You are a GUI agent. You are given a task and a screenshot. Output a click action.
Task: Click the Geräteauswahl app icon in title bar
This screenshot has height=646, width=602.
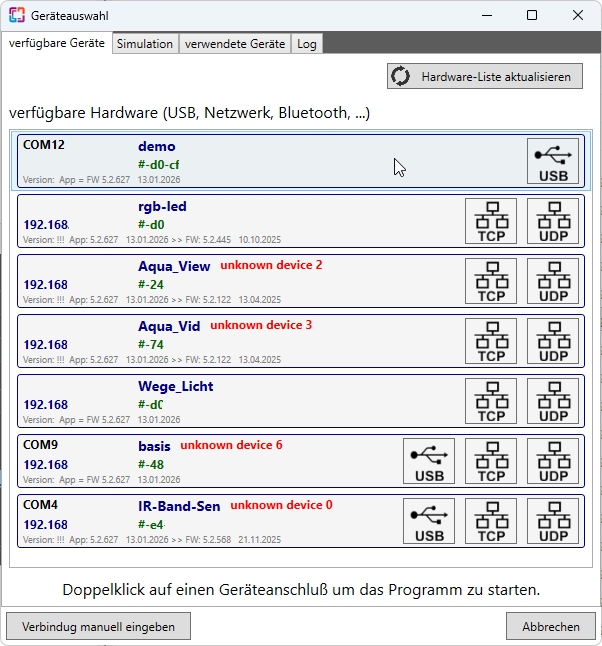pyautogui.click(x=18, y=15)
